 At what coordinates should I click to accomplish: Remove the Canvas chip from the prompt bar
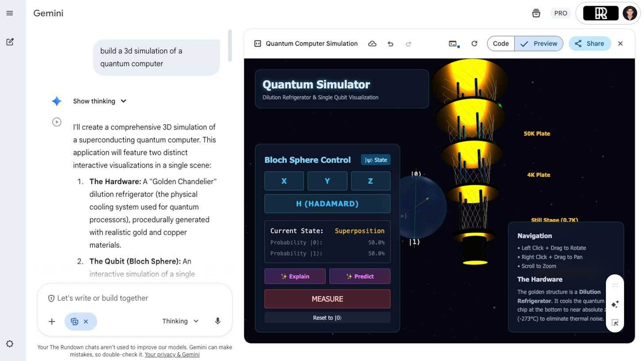pos(86,321)
